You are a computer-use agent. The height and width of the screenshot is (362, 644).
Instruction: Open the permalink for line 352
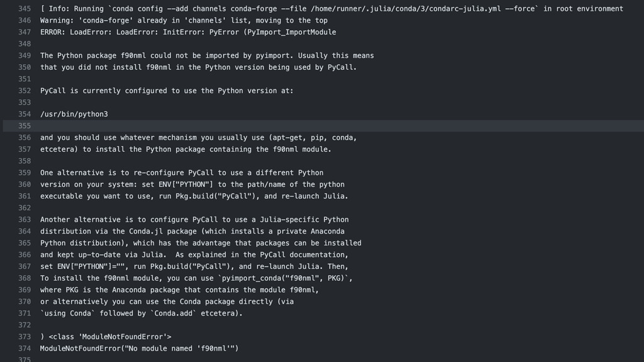tap(24, 91)
